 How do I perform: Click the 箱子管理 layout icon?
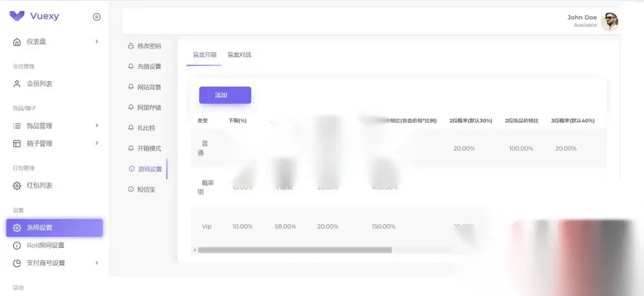(x=17, y=143)
